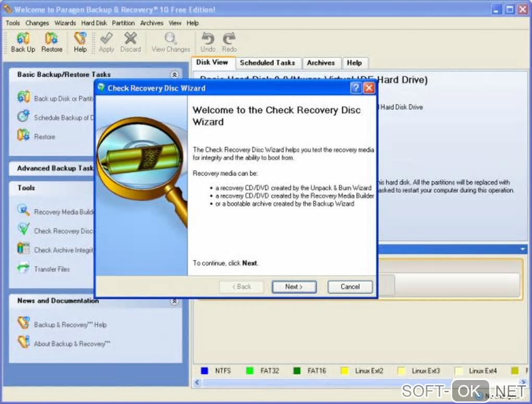Click Recovery Media Builder icon
This screenshot has width=532, height=404.
click(x=23, y=210)
